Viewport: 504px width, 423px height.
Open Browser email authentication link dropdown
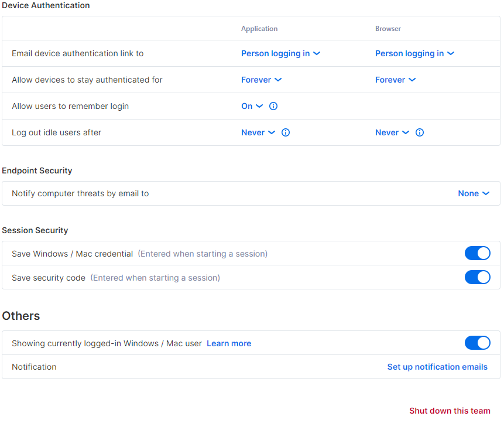pyautogui.click(x=414, y=53)
